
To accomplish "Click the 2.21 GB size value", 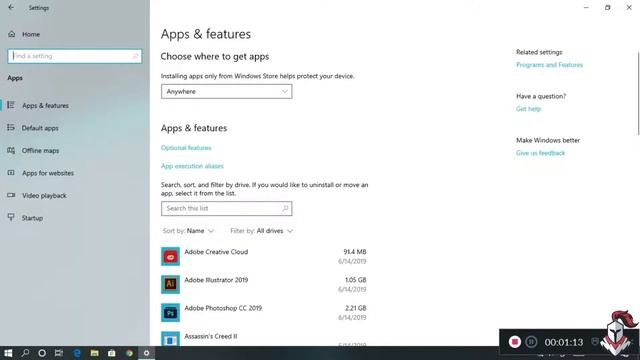I will pos(356,308).
